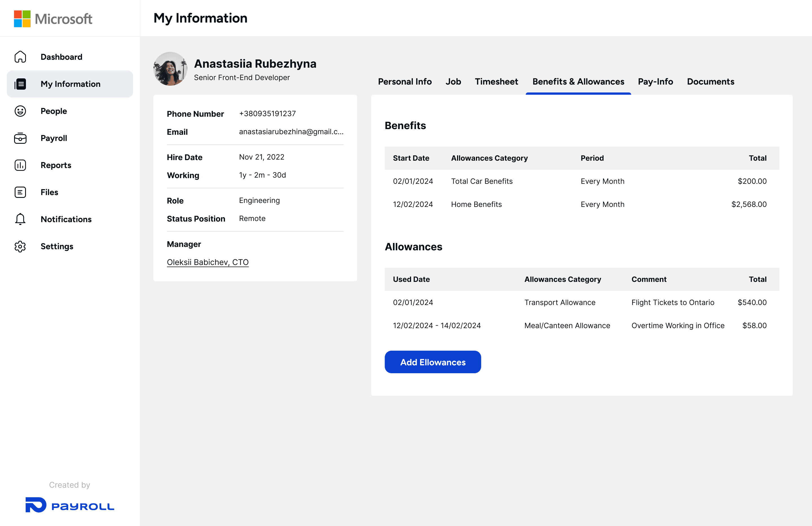Click the Notifications bell icon
Screen dimensions: 812x526
(x=20, y=219)
